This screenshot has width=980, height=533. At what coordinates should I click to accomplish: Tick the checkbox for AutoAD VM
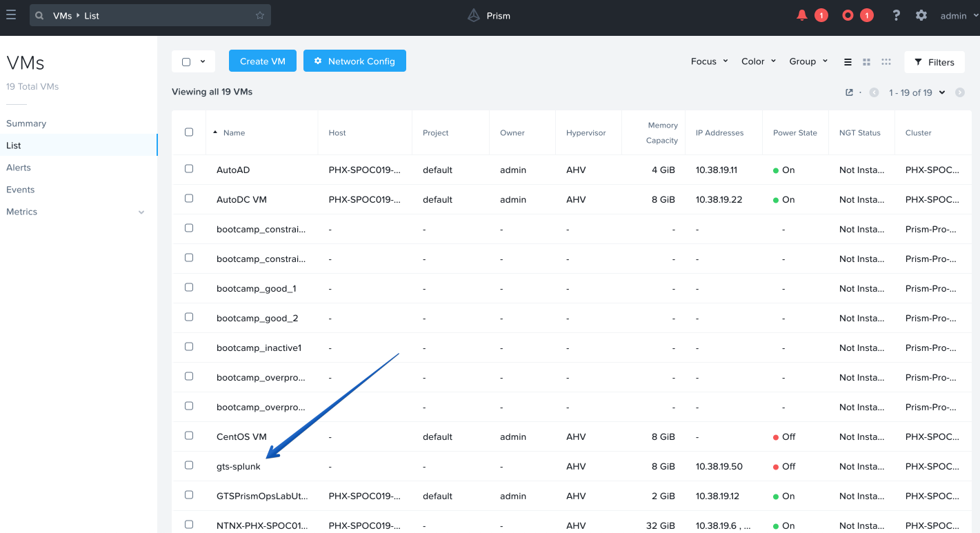point(189,169)
